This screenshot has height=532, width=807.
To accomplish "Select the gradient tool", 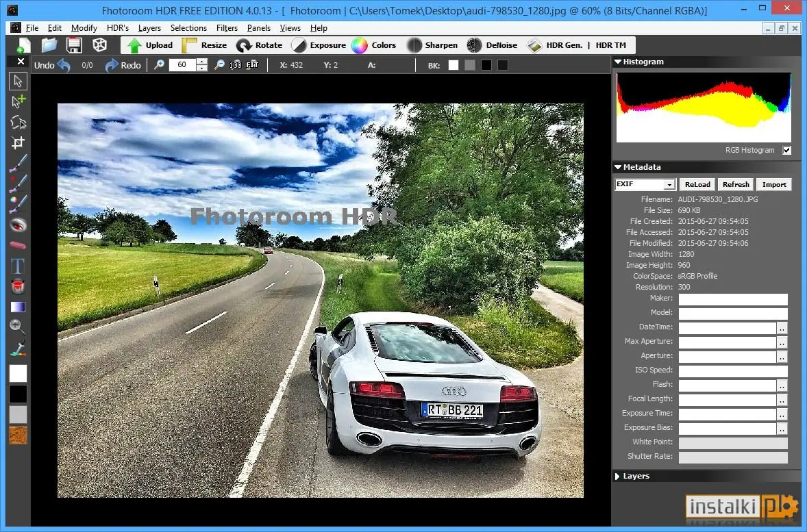I will pos(18,307).
